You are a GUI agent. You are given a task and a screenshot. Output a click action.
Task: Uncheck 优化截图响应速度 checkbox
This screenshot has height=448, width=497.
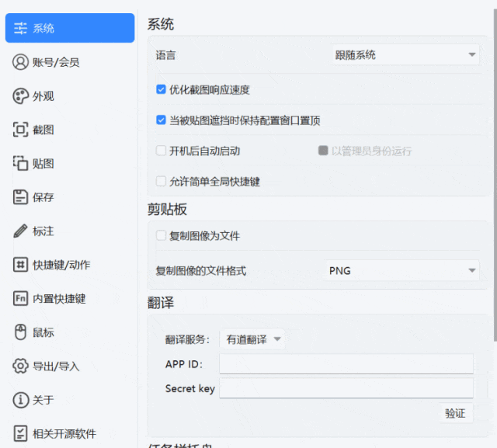click(x=161, y=89)
